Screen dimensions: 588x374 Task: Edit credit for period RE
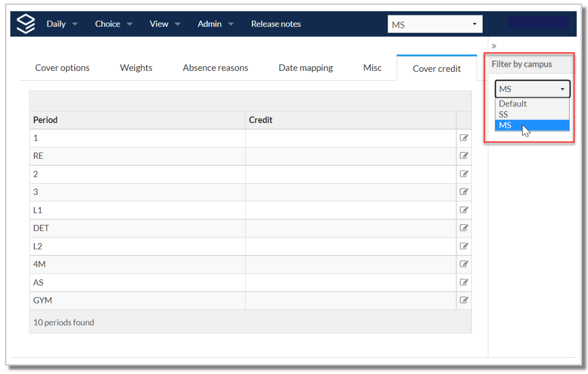click(x=464, y=156)
